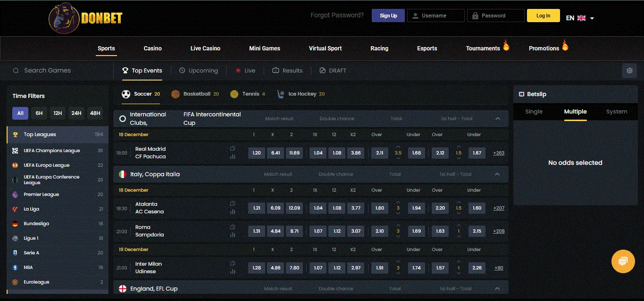The image size is (644, 301).
Task: Decrease total line 3 for Roma match
Action: point(398,236)
